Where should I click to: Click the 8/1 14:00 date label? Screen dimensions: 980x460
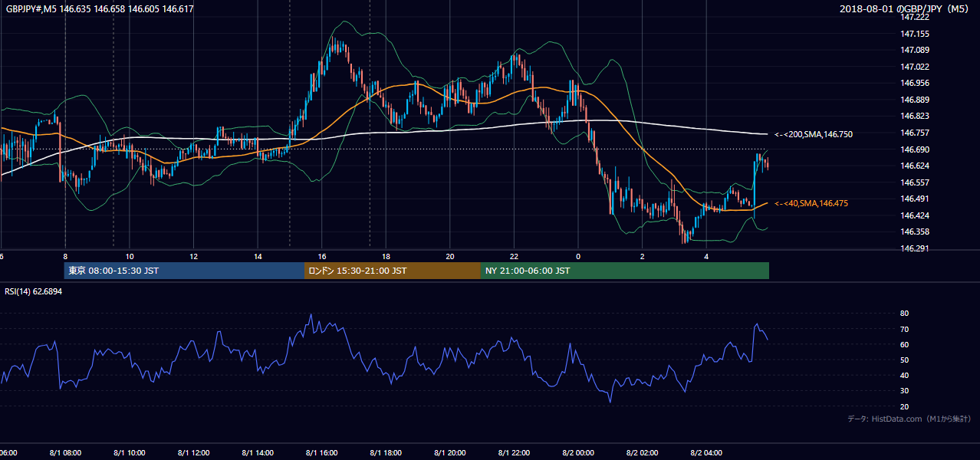pyautogui.click(x=258, y=452)
